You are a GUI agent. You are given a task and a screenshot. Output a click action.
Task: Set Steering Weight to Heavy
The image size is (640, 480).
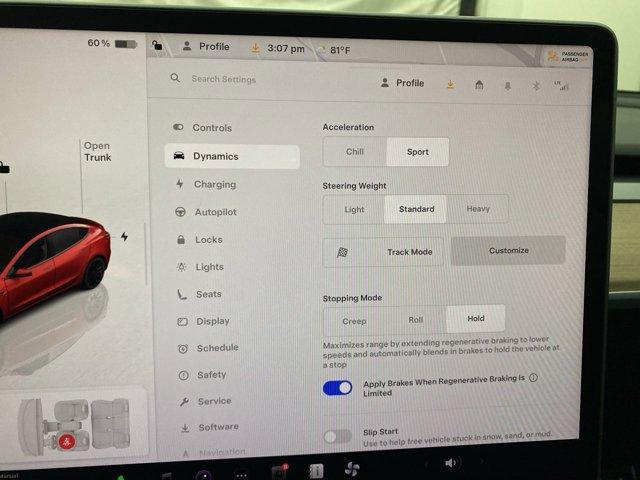point(478,209)
